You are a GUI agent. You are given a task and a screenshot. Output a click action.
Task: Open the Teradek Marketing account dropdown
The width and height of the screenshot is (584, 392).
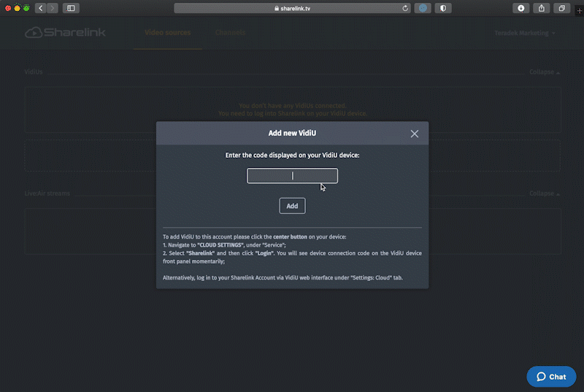tap(524, 34)
